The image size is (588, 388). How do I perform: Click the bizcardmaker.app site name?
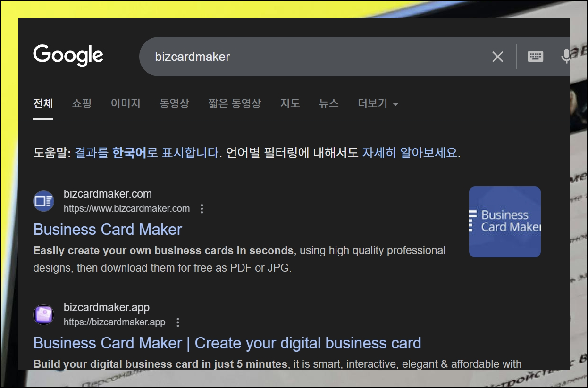tap(107, 308)
